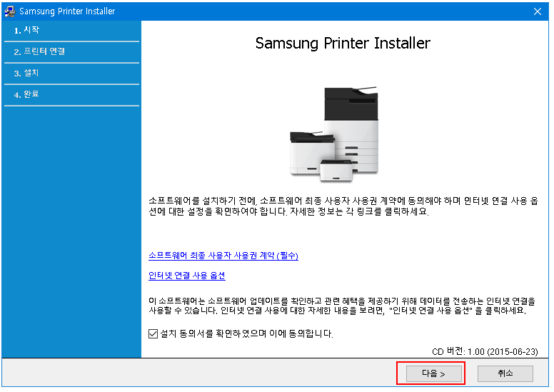Open the 인터넷 연결 사용 옵션 link

(187, 276)
